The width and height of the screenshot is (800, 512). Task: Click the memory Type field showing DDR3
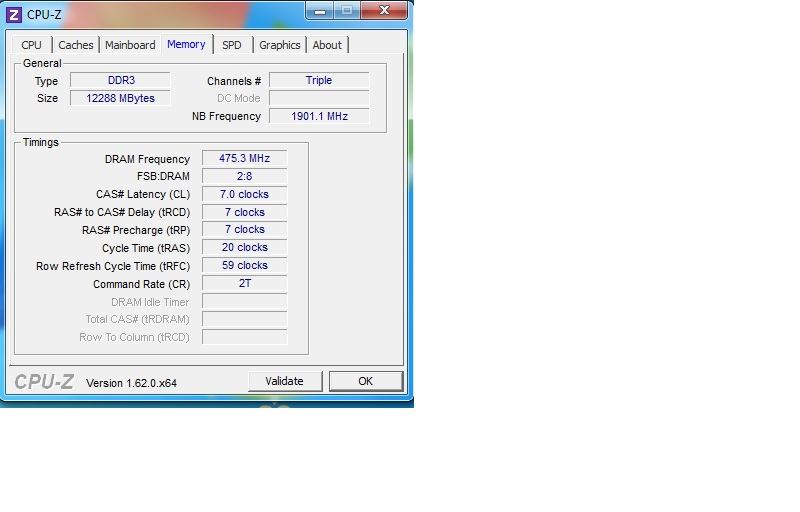click(120, 80)
